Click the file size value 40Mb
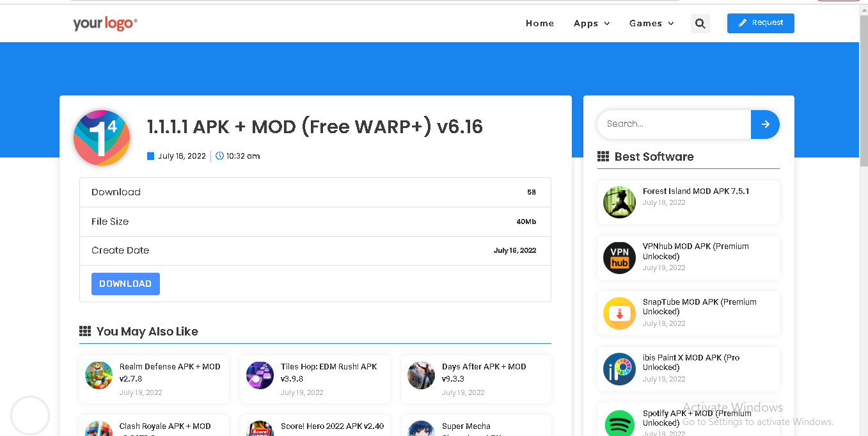868x436 pixels. click(526, 222)
